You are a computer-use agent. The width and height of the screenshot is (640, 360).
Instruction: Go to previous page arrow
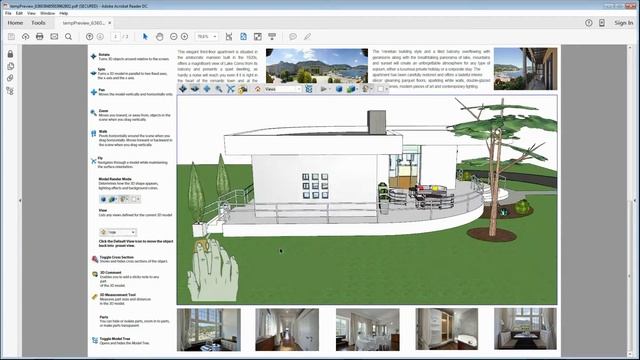click(89, 37)
